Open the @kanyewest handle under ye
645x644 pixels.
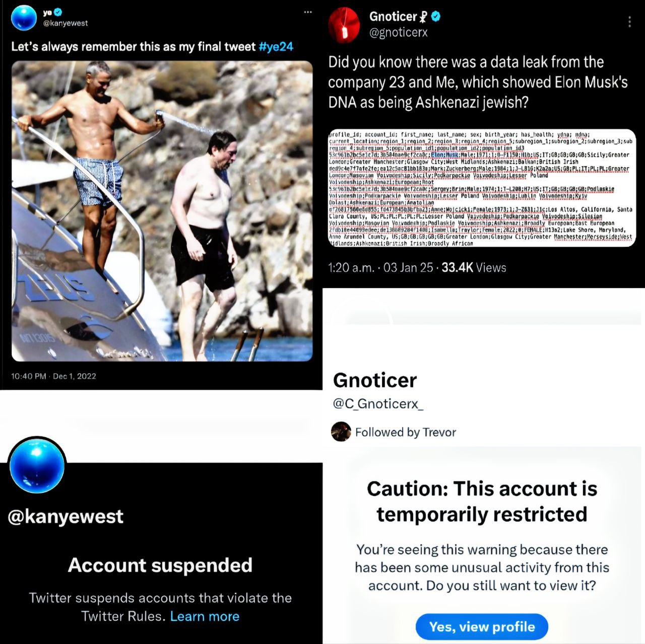tap(66, 23)
